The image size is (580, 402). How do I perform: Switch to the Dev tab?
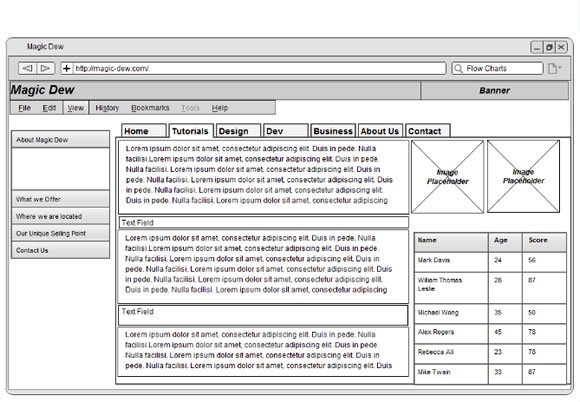[x=286, y=131]
